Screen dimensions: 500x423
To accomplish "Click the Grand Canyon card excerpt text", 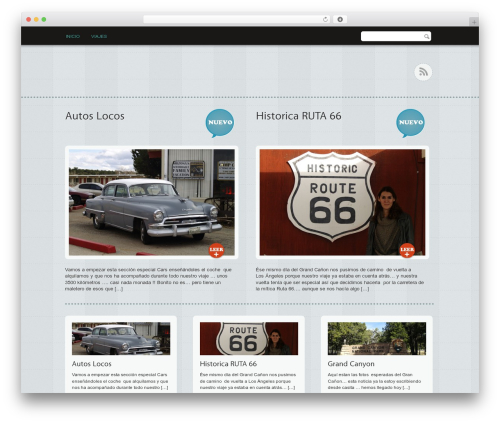I will (374, 381).
